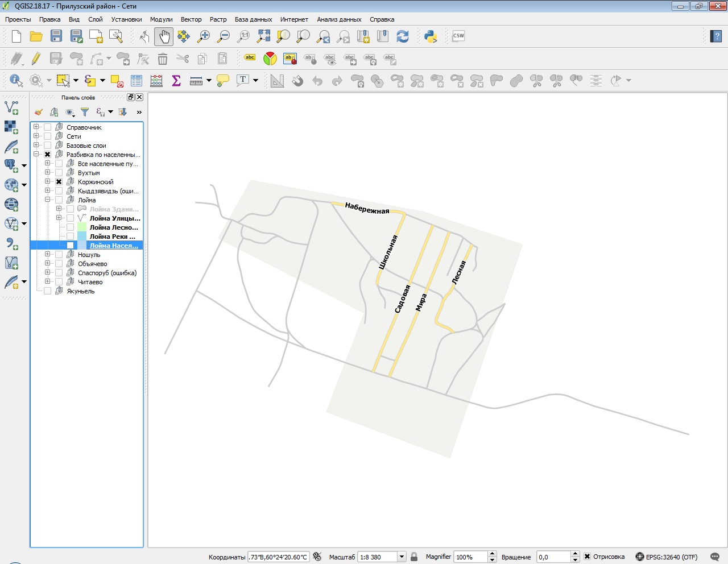Open the Field Calculator
Image resolution: width=728 pixels, height=564 pixels.
156,80
